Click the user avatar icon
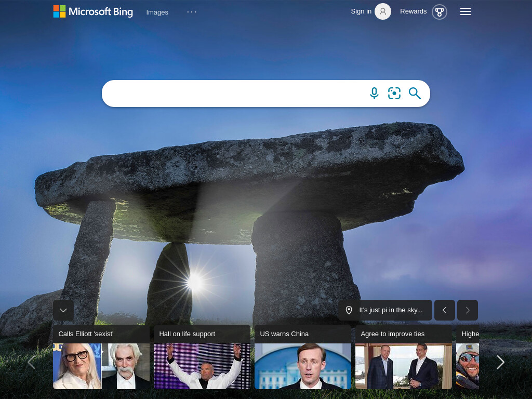Image resolution: width=532 pixels, height=399 pixels. (383, 11)
